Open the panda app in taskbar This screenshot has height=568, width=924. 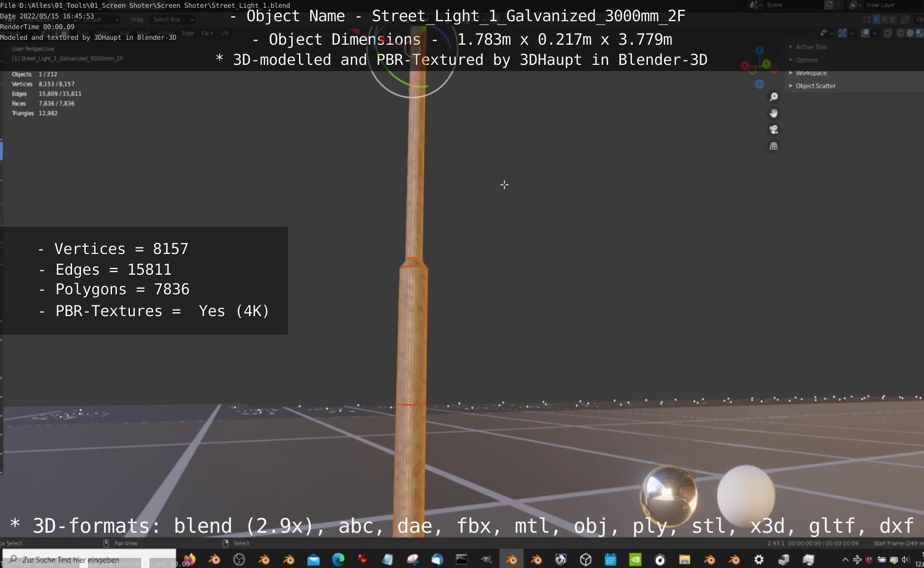(561, 559)
